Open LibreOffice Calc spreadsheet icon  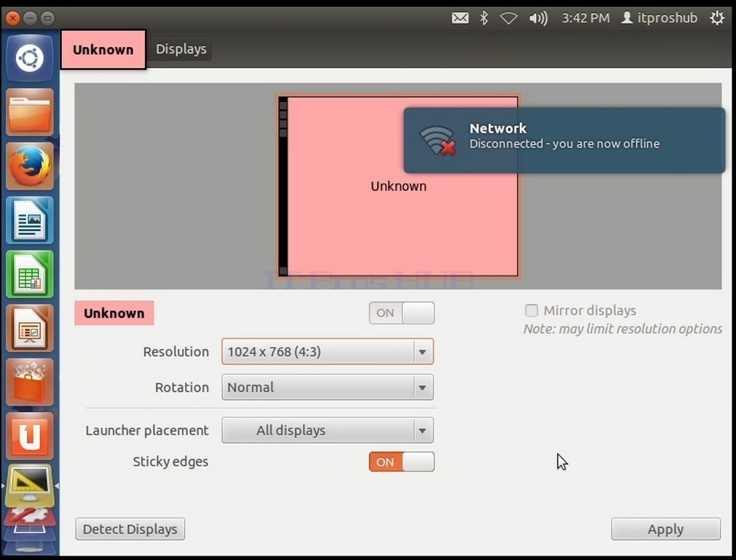(30, 274)
